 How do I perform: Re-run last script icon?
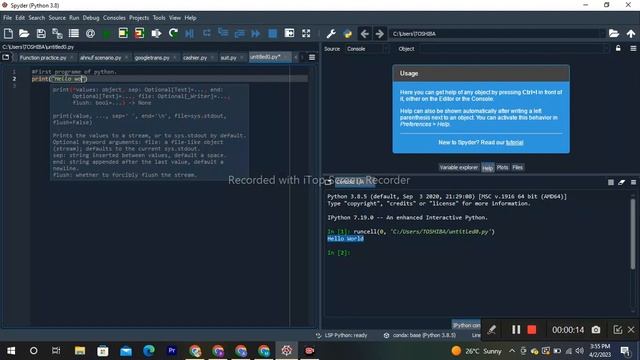click(173, 33)
